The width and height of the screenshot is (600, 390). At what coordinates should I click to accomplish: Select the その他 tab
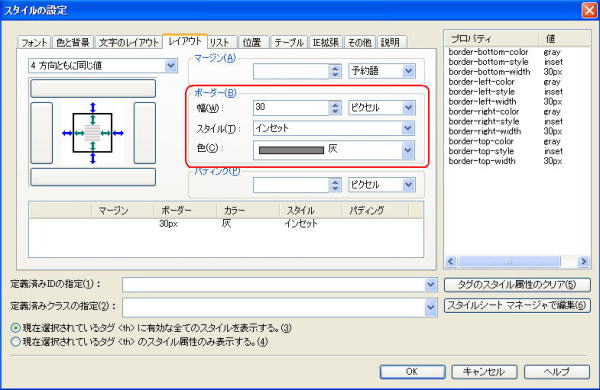359,42
